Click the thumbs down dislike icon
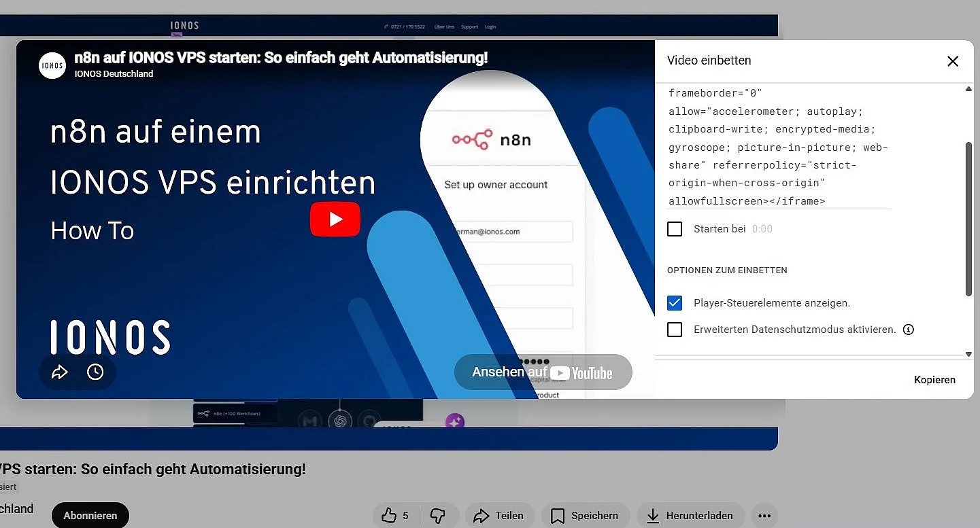Viewport: 980px width, 528px height. click(x=439, y=516)
